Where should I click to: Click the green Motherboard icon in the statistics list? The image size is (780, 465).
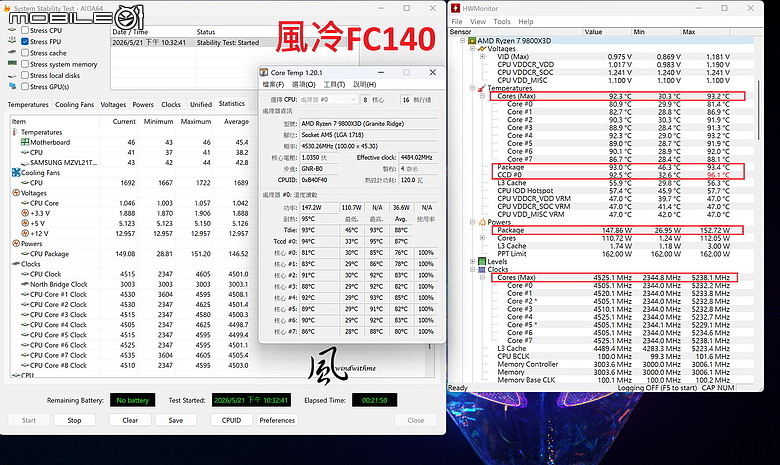pyautogui.click(x=25, y=142)
